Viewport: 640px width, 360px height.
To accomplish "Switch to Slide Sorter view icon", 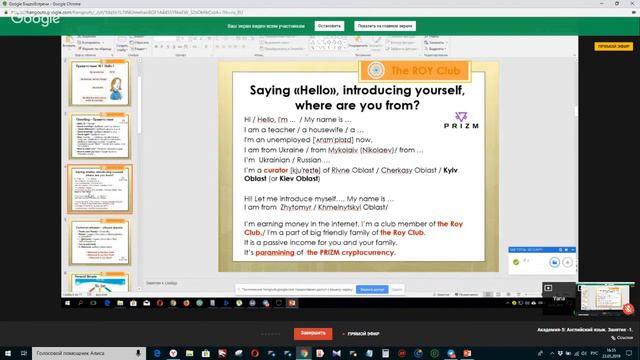I will coord(498,294).
